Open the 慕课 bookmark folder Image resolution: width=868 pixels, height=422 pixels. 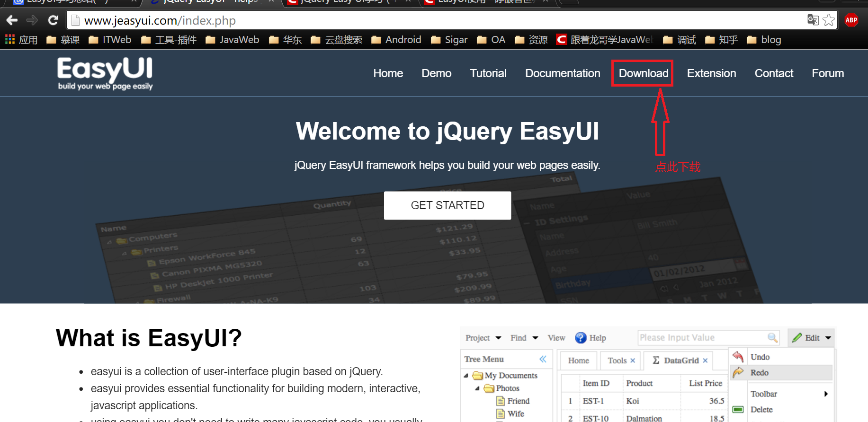pyautogui.click(x=63, y=40)
